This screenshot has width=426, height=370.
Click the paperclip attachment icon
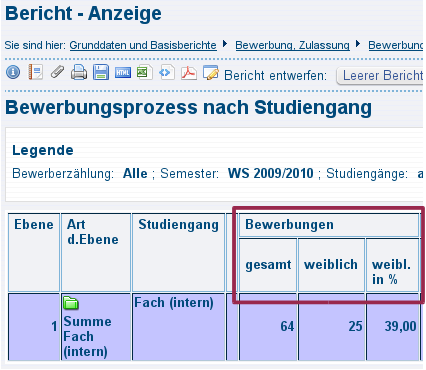57,72
